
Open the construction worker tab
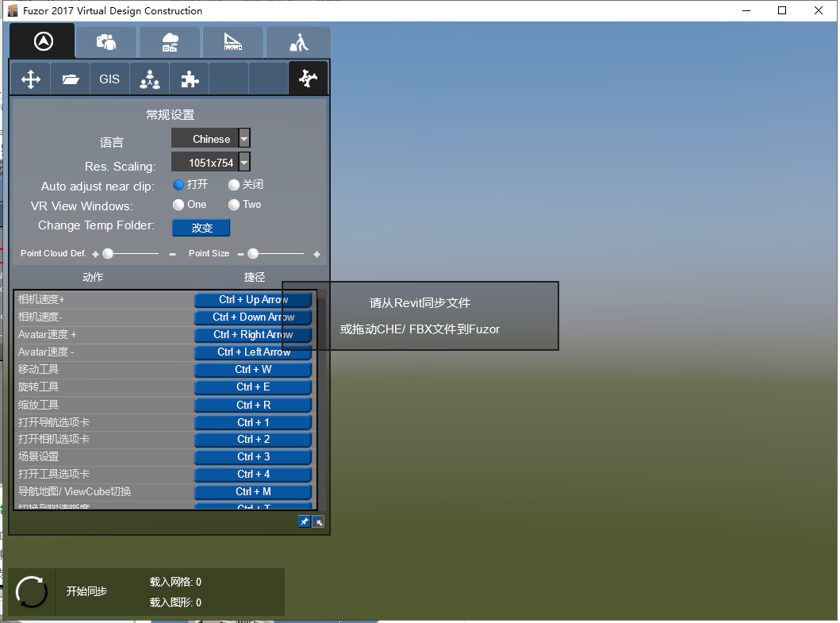tap(298, 42)
